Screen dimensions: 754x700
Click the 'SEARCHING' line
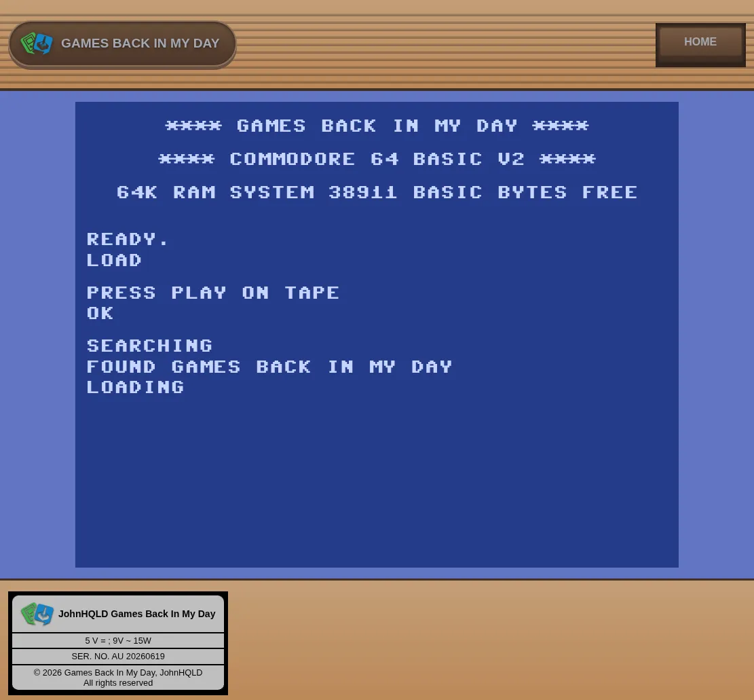point(149,346)
